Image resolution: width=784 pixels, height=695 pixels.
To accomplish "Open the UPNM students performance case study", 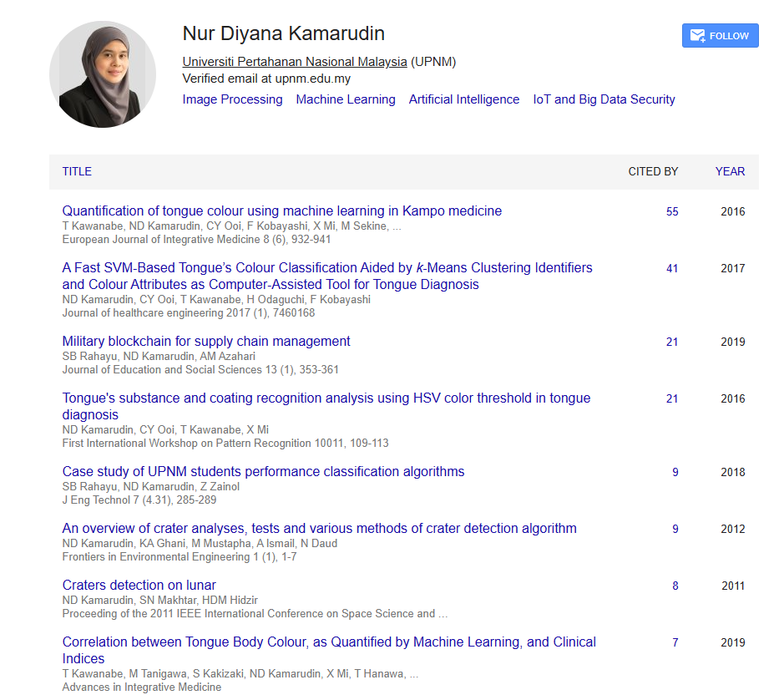I will [263, 471].
